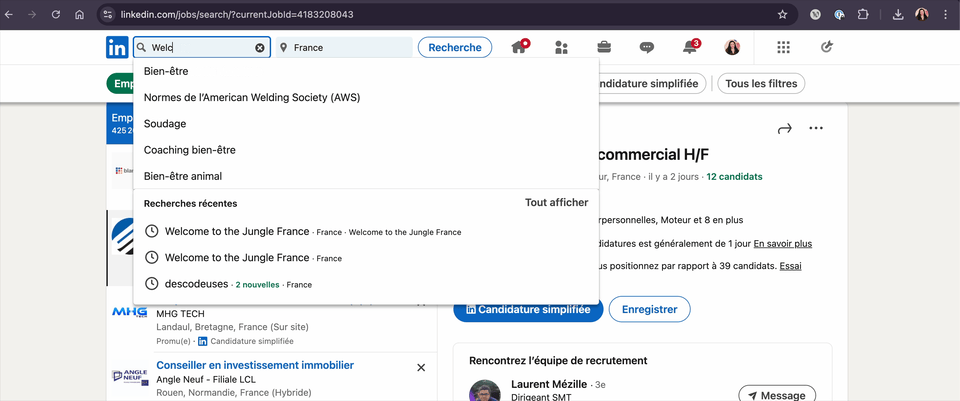Open the Notifications bell icon
The height and width of the screenshot is (401, 960).
tap(690, 47)
